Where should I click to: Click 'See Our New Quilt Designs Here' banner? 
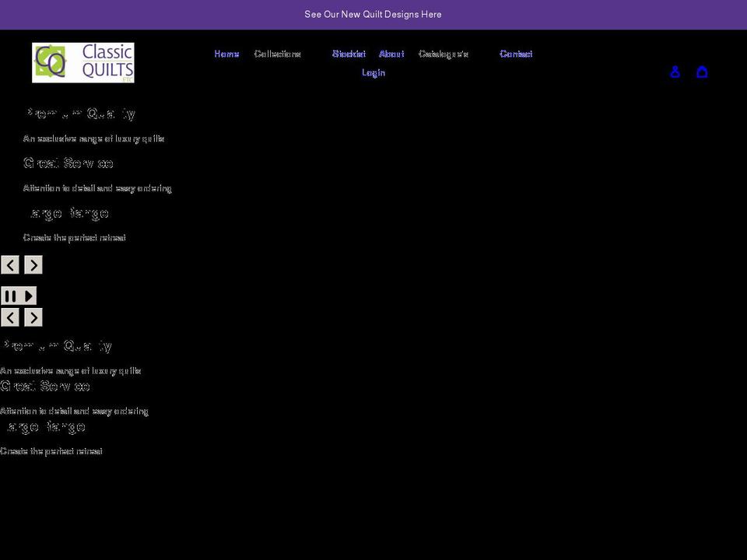[373, 14]
